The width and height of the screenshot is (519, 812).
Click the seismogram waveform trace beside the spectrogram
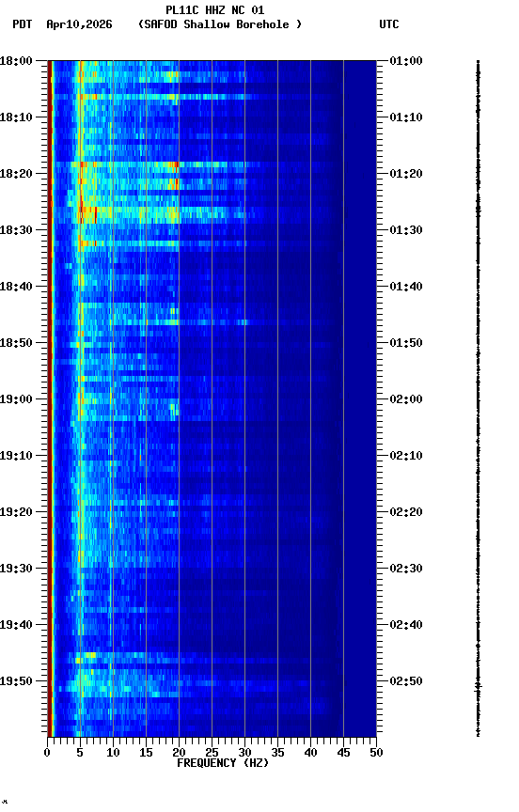tap(478, 398)
